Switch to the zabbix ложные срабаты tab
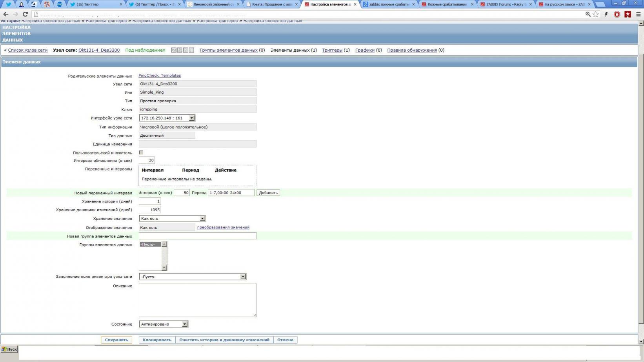Screen dimensions: 644x362 click(389, 4)
